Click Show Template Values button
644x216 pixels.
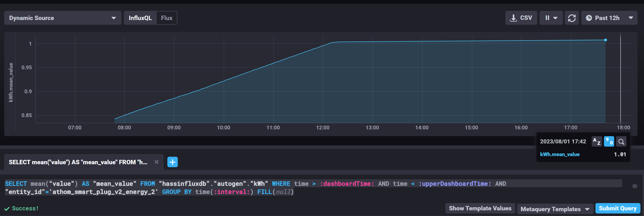(480, 208)
